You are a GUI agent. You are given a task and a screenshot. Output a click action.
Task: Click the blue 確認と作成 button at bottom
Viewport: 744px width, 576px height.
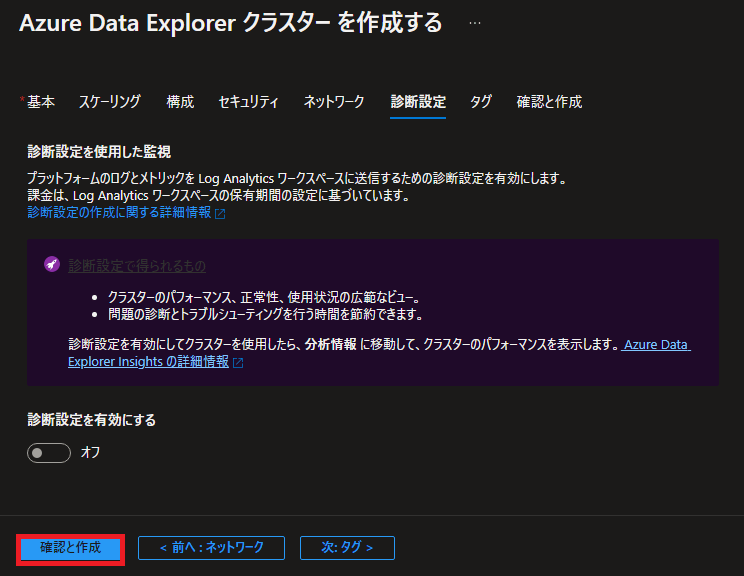70,548
